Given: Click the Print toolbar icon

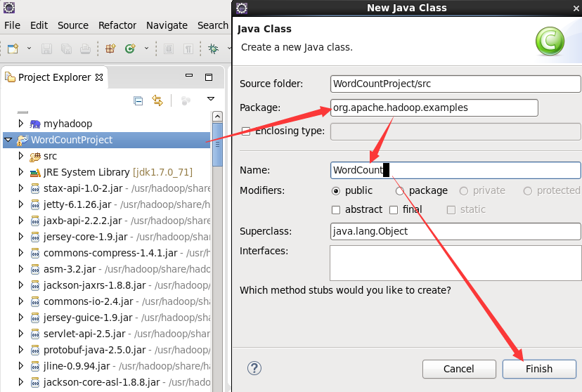Looking at the screenshot, I should (85, 48).
